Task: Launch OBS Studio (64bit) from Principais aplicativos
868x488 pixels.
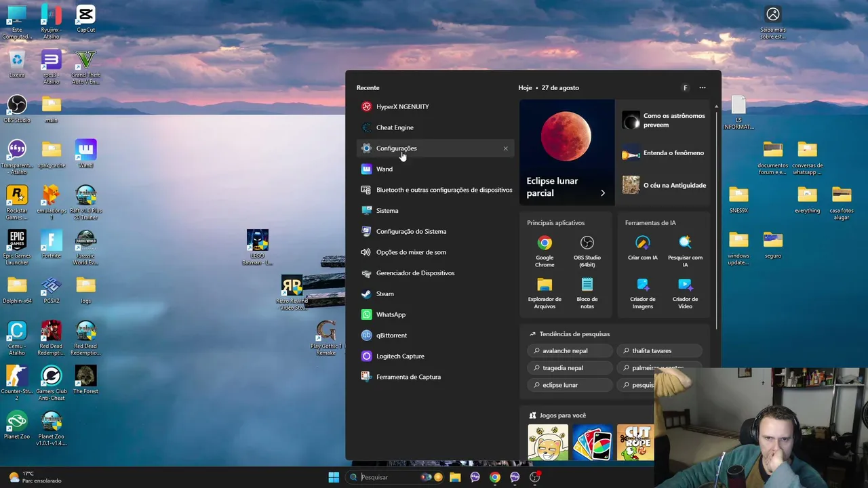Action: [587, 251]
